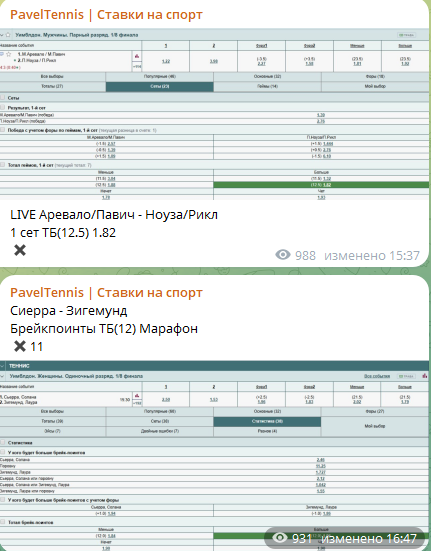
Task: Select Сьерра, Солана more break points odds 2.46
Action: [320, 460]
